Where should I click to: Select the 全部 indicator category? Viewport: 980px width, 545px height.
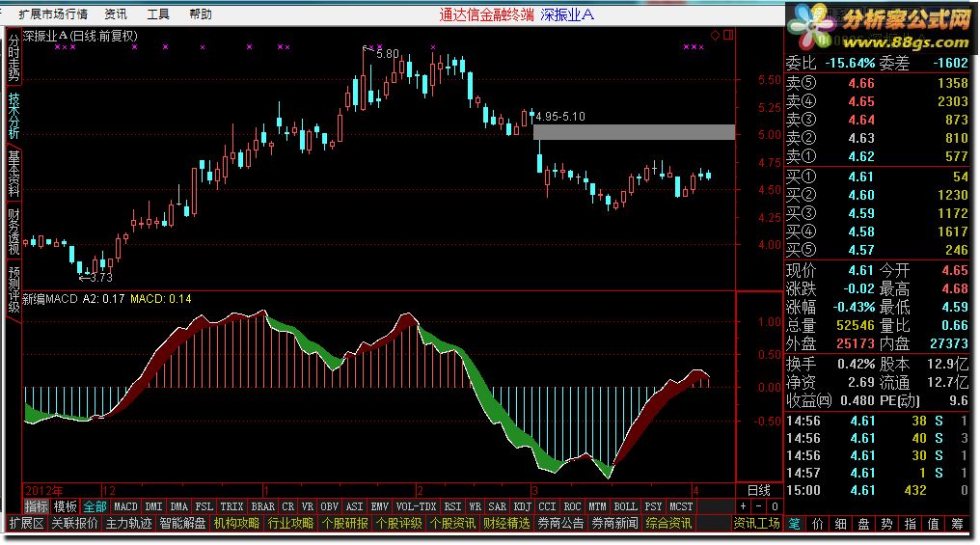95,506
